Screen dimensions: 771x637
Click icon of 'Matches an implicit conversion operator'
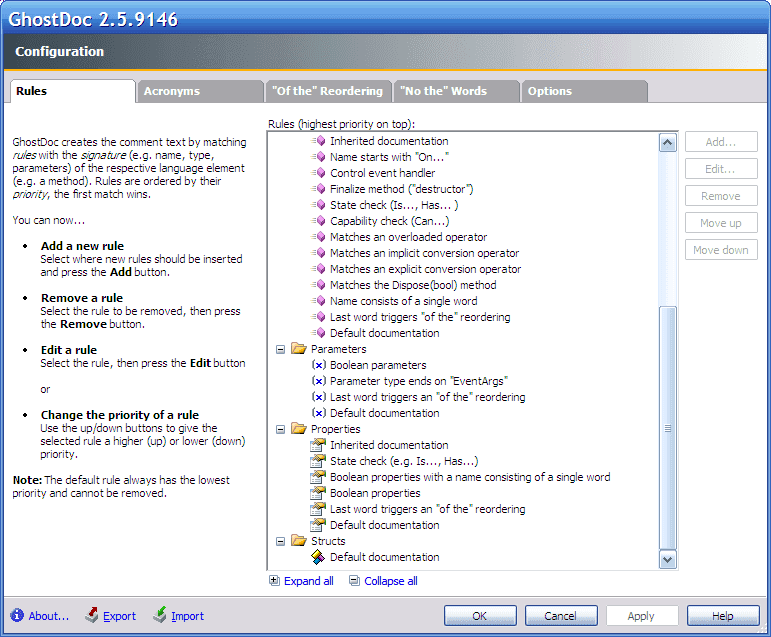pos(319,253)
